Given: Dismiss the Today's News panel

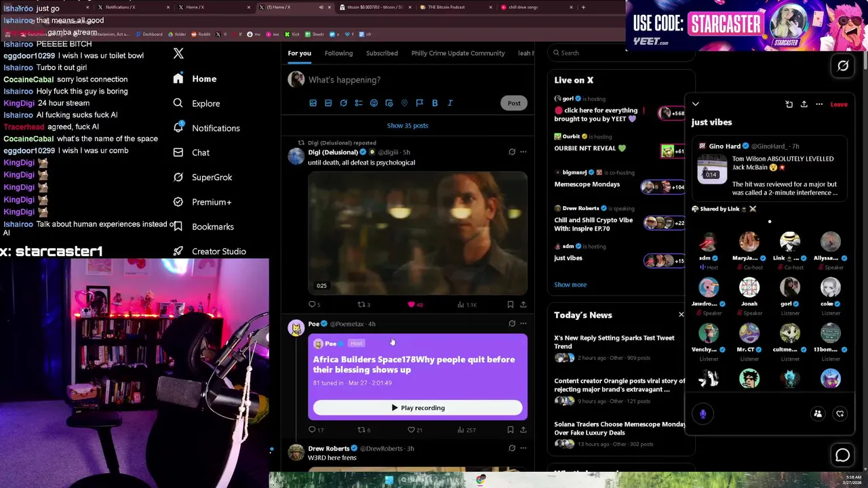Looking at the screenshot, I should click(x=682, y=314).
